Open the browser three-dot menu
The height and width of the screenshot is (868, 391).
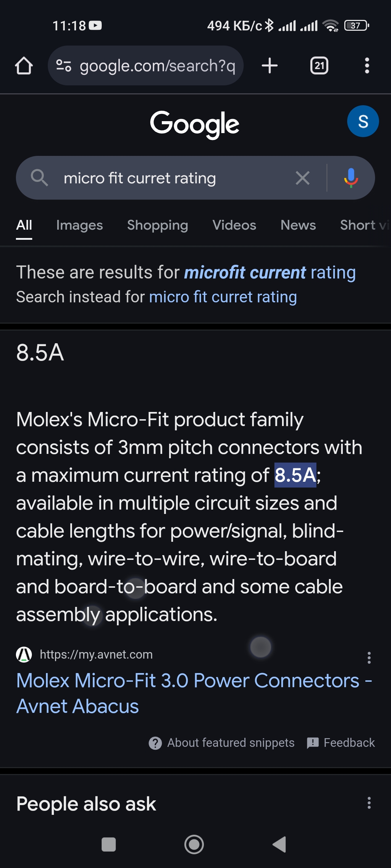point(367,66)
